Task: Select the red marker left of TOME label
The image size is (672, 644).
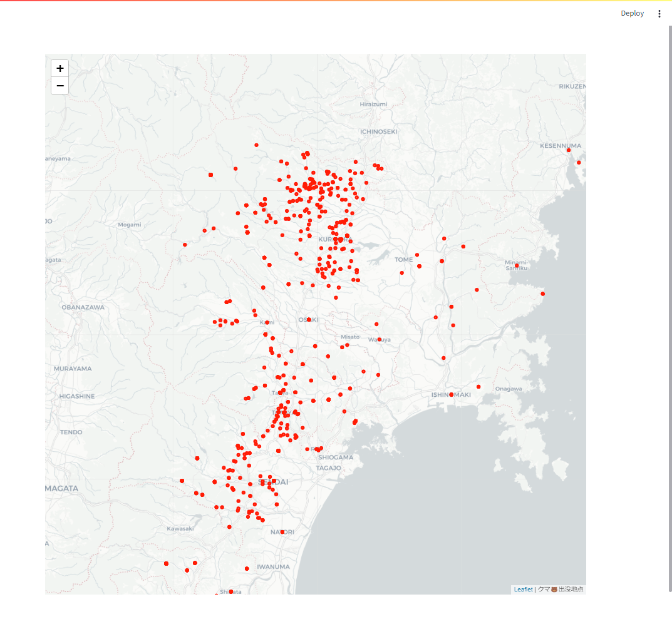Action: click(401, 273)
